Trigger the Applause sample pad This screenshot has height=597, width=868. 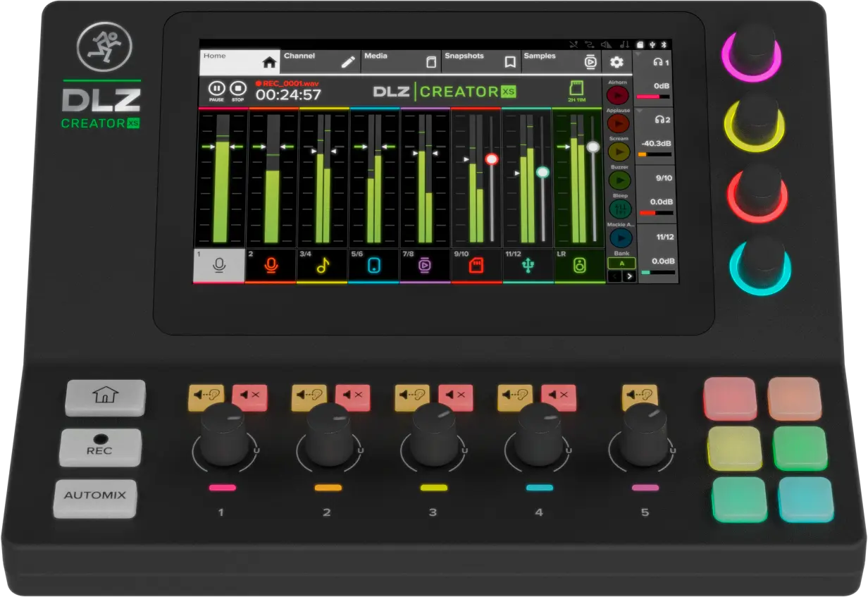618,123
